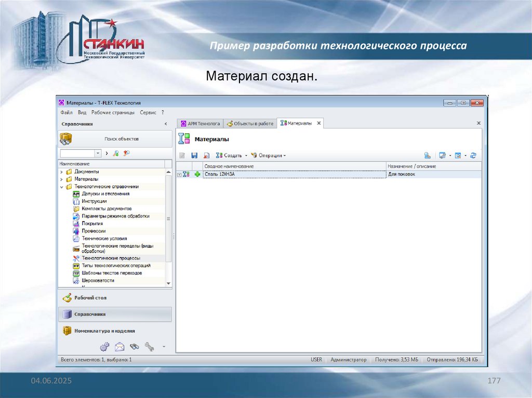Open the Вид menu
Image resolution: width=532 pixels, height=398 pixels.
point(82,113)
